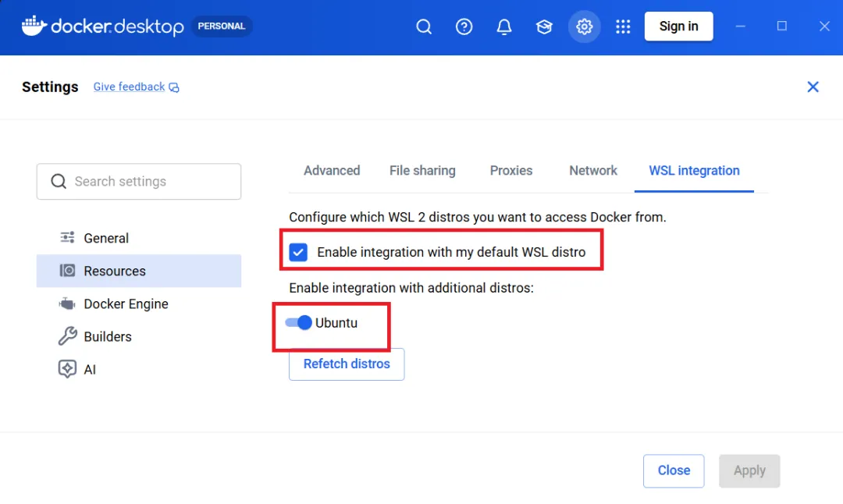Open the Proxies tab
Image resolution: width=843 pixels, height=504 pixels.
point(511,170)
